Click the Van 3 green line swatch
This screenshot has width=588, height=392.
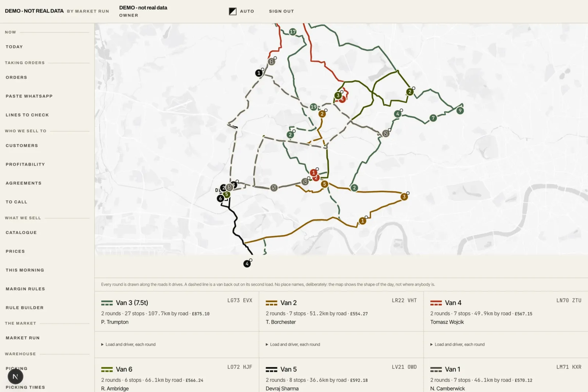point(107,303)
